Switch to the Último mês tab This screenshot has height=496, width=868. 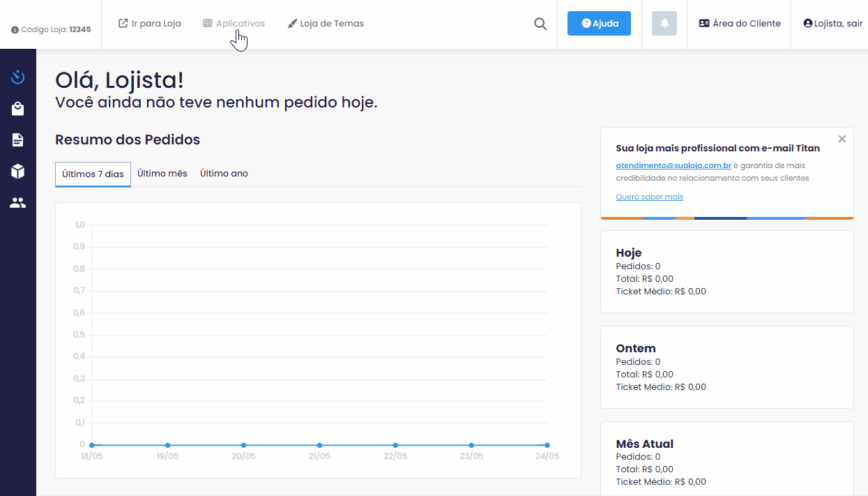coord(162,174)
